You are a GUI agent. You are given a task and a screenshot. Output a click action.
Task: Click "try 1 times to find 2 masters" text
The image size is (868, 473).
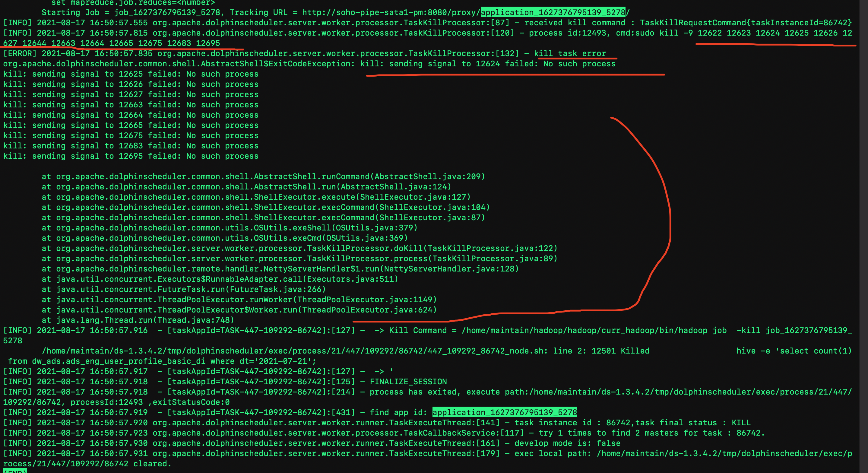click(609, 433)
